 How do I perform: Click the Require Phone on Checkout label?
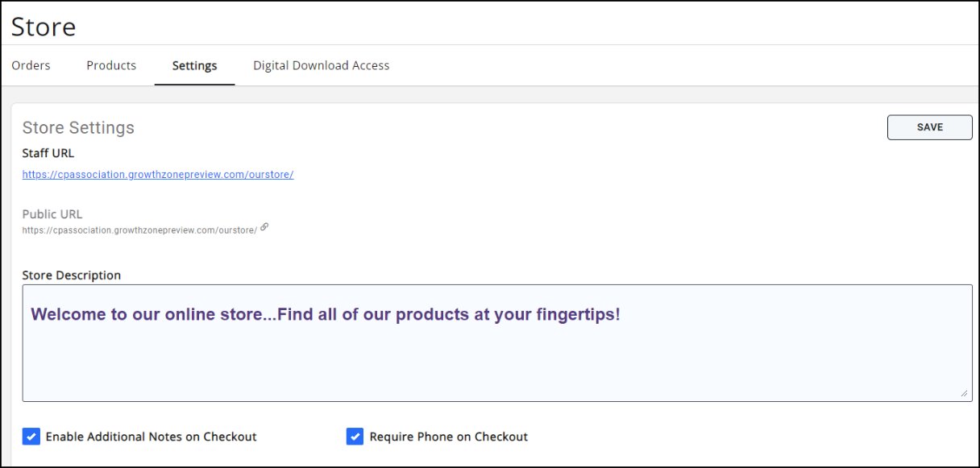tap(448, 437)
